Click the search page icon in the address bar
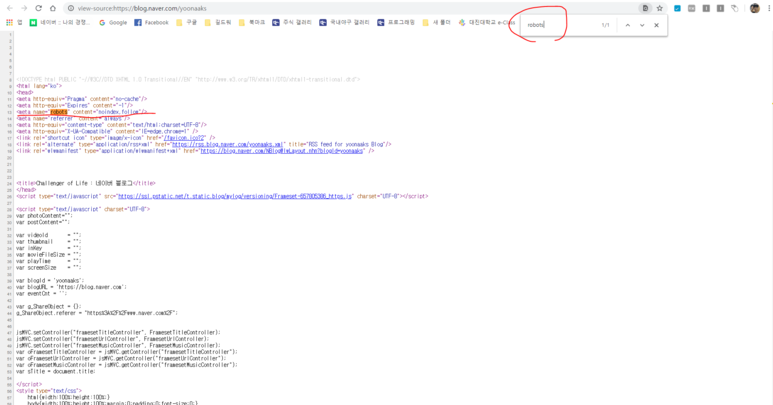773x405 pixels. point(645,8)
